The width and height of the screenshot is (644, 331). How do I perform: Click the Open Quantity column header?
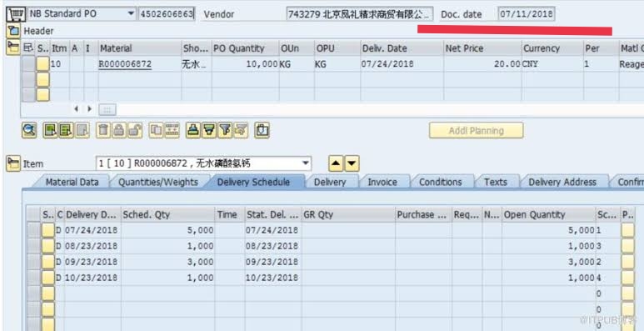549,214
